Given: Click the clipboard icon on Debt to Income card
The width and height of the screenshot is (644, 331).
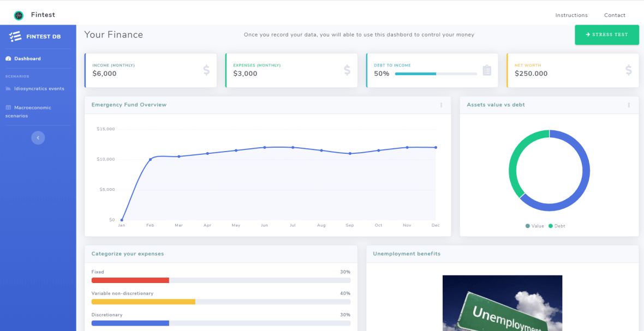Looking at the screenshot, I should coord(487,70).
